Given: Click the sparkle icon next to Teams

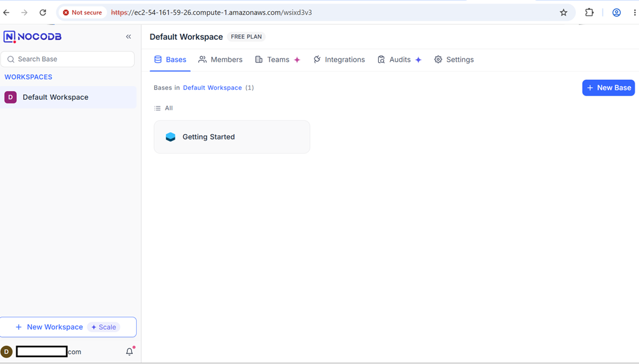Looking at the screenshot, I should coord(297,60).
